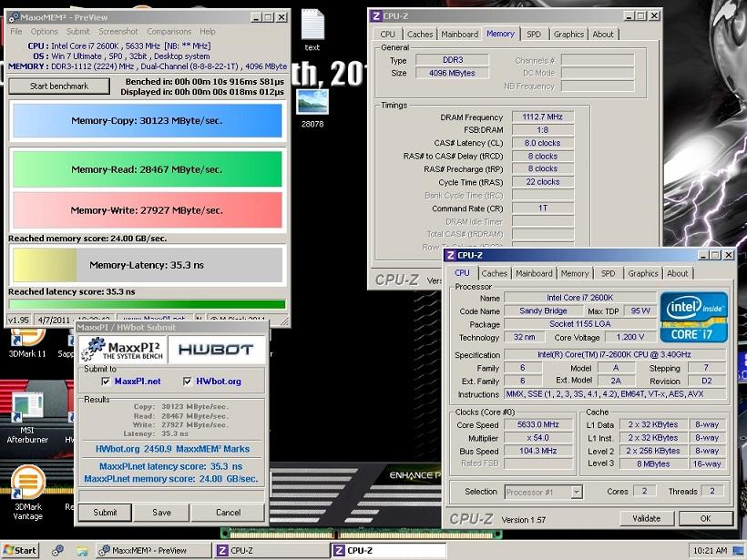Click the Submit button in the HWbot dialog
Image resolution: width=747 pixels, height=560 pixels.
pyautogui.click(x=105, y=513)
